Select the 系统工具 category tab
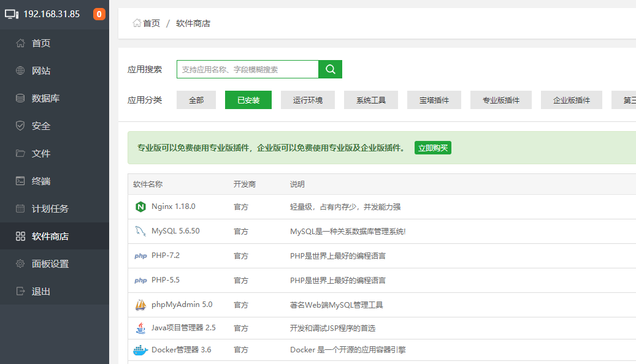Viewport: 636px width, 364px height. 371,100
